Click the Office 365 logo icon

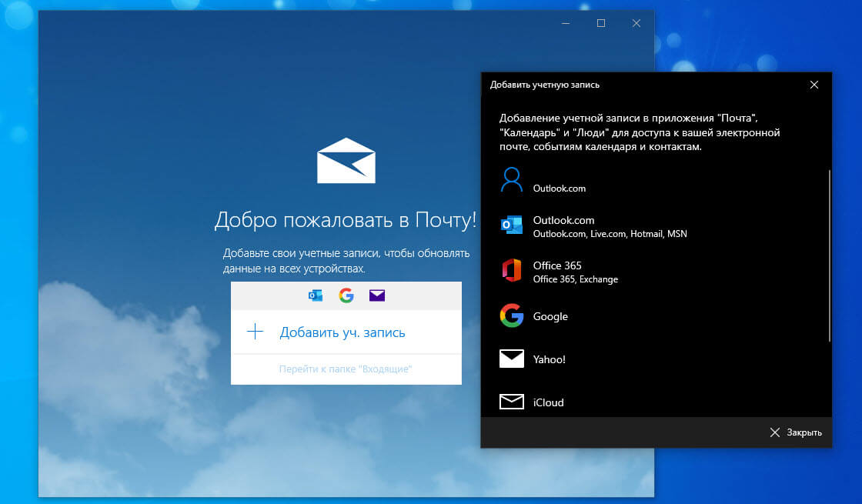click(x=511, y=270)
